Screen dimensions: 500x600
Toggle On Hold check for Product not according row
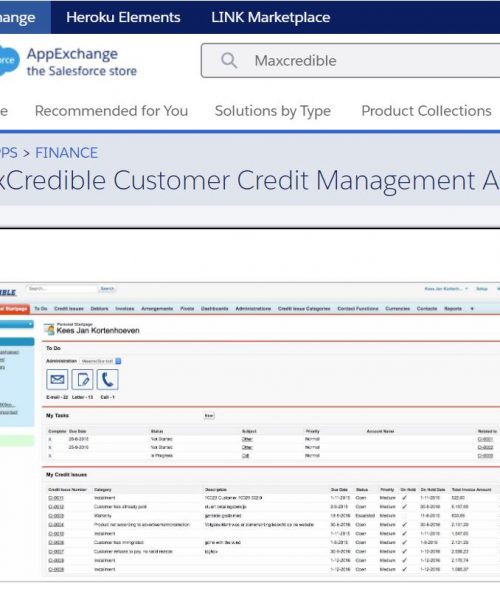click(x=405, y=525)
